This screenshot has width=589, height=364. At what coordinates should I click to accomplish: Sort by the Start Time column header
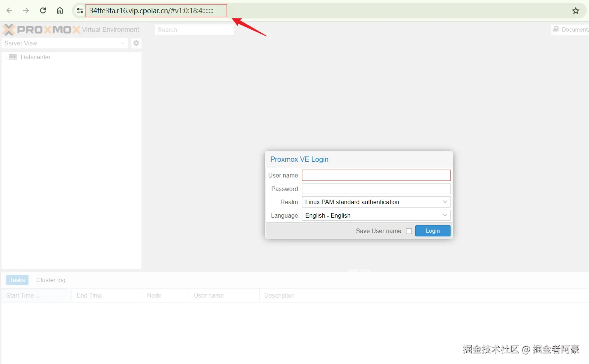pos(36,295)
